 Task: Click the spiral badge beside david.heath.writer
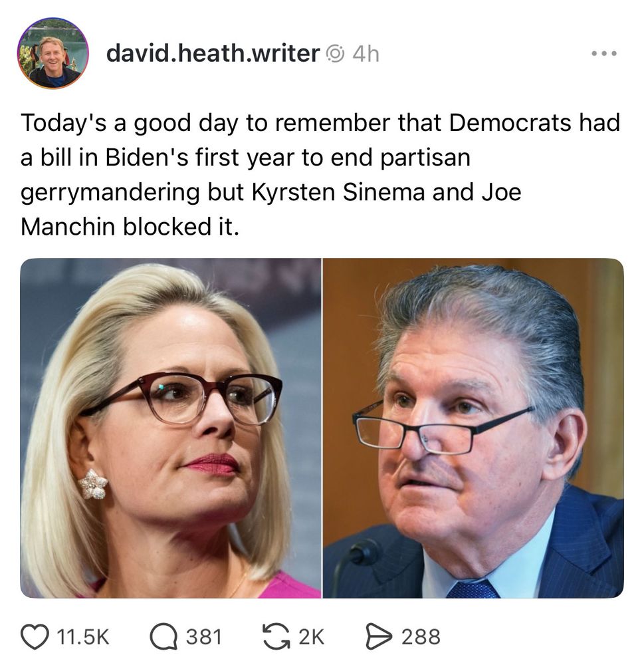pos(336,54)
